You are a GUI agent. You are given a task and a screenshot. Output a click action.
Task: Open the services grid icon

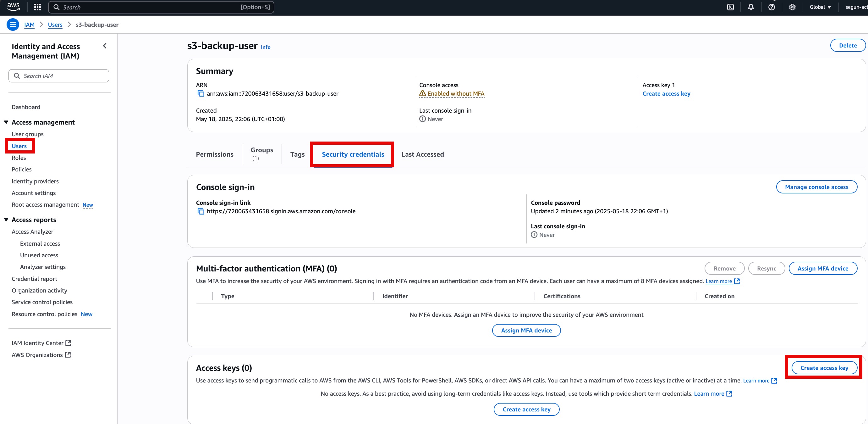(37, 7)
